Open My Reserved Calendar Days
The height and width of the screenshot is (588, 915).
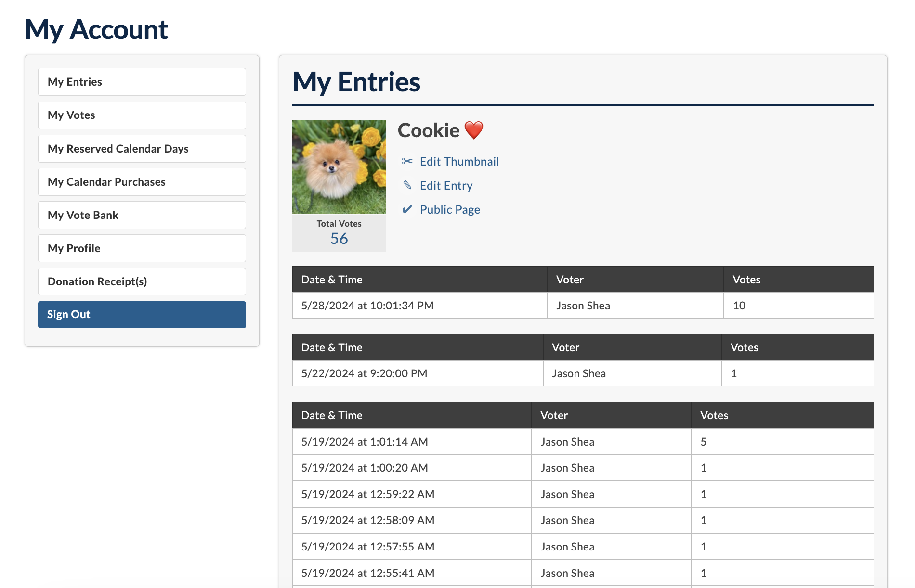point(142,149)
